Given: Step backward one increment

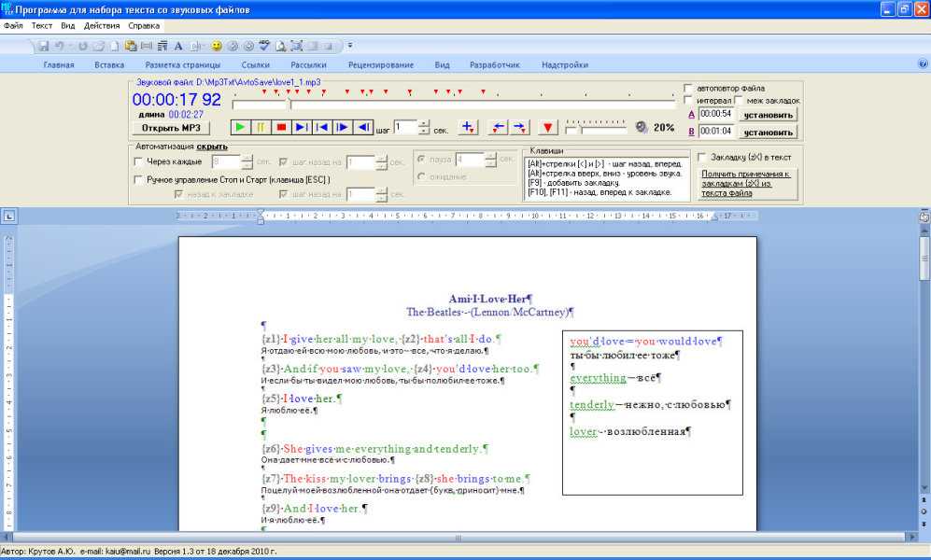Looking at the screenshot, I should (x=362, y=127).
